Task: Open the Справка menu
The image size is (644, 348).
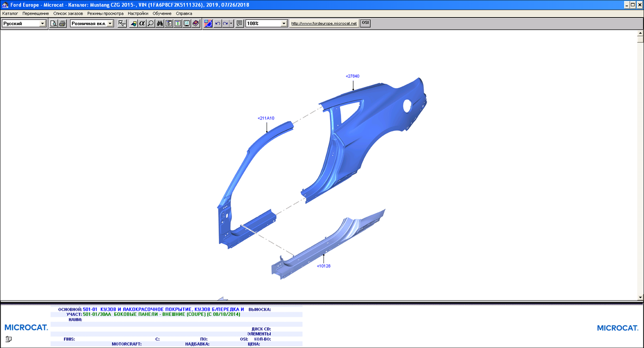Action: pyautogui.click(x=184, y=13)
